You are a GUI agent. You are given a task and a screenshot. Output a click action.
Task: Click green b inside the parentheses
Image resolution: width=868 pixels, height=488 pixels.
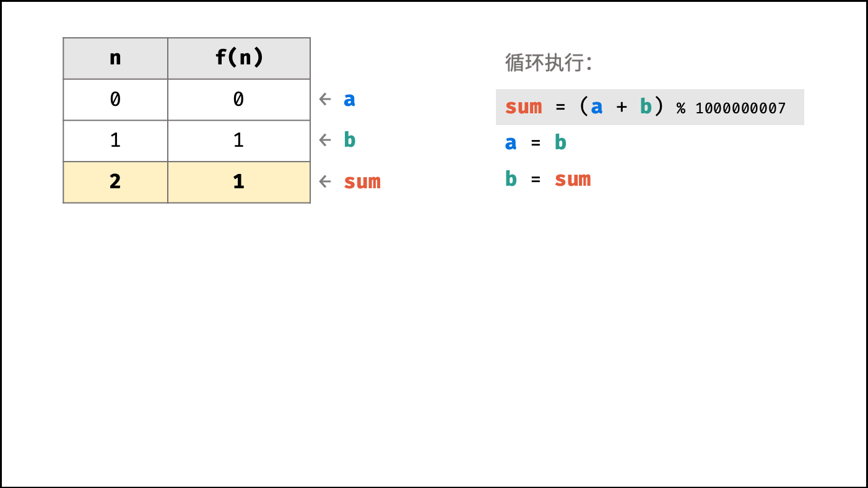pos(646,107)
